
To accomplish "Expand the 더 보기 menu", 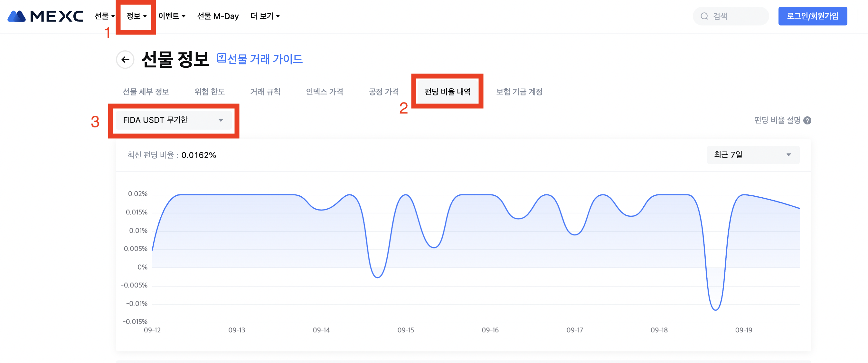I will click(x=265, y=16).
